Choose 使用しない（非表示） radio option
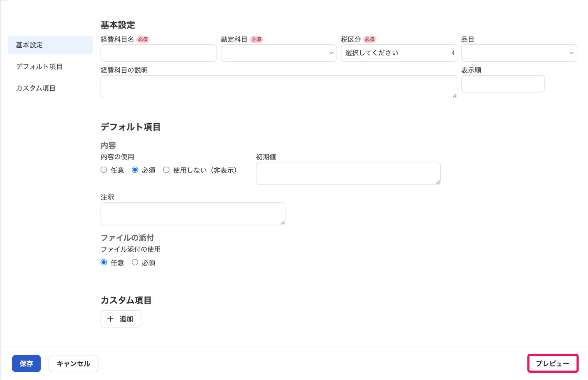Screen dimensions: 588x380 (166, 170)
